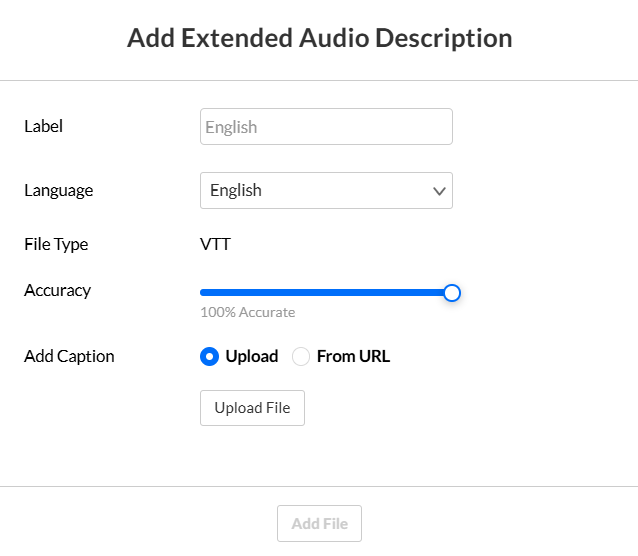Click the "Language" field caption text

click(x=58, y=190)
